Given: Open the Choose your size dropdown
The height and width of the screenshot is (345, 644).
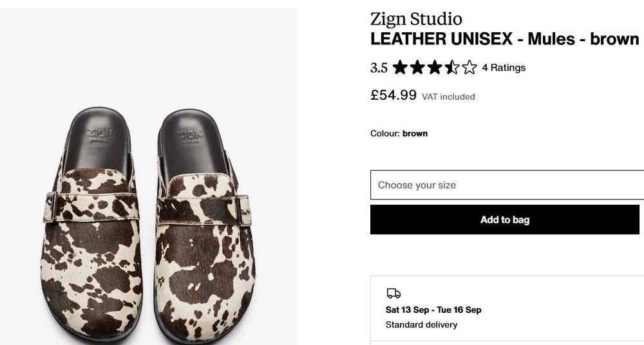Looking at the screenshot, I should (x=507, y=185).
